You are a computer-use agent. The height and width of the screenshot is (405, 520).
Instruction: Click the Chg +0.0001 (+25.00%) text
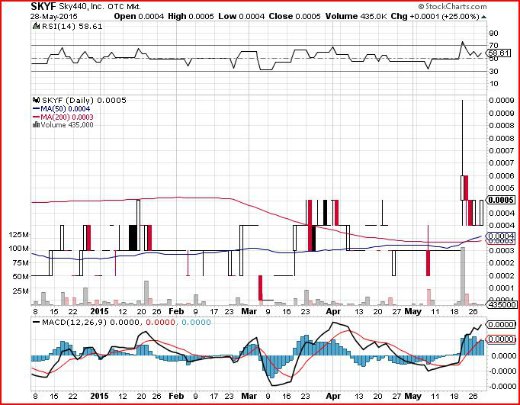[435, 16]
